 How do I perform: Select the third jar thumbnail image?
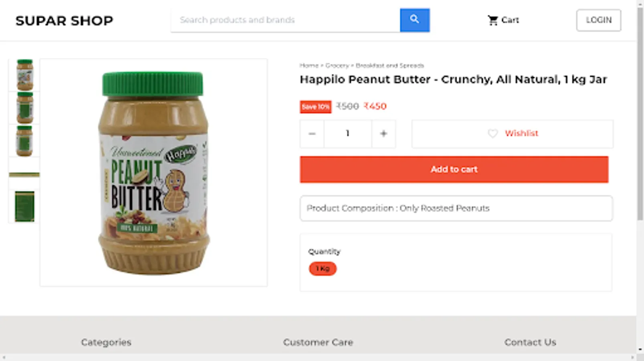tap(24, 141)
